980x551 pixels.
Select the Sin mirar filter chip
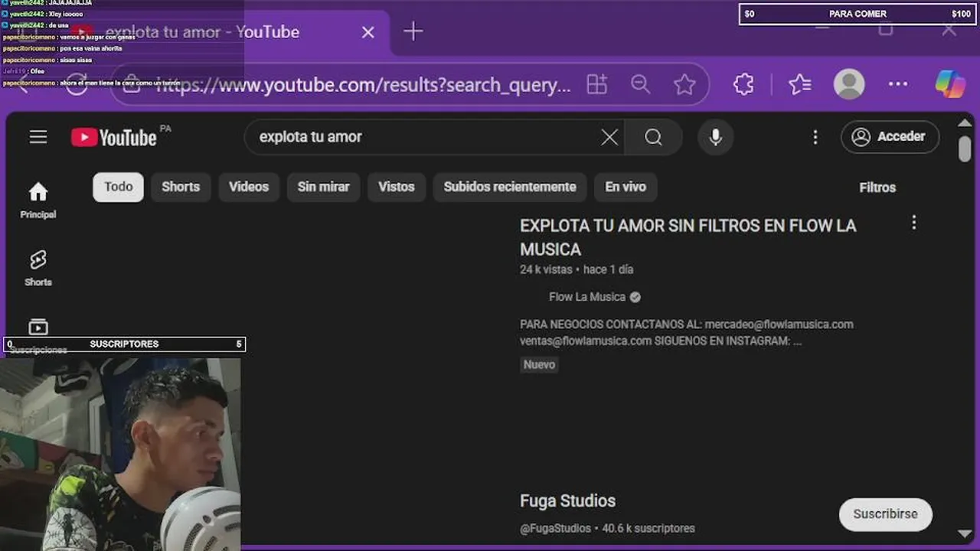tap(323, 187)
